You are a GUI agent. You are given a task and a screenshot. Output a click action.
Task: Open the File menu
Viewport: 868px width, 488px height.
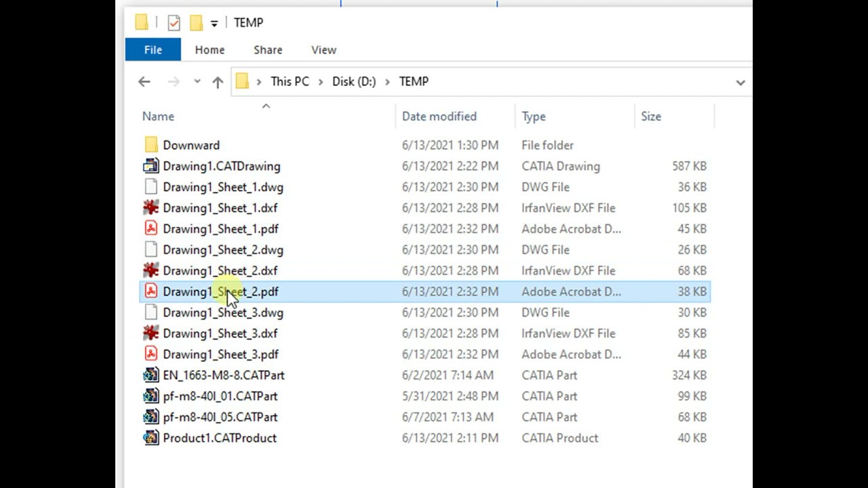153,49
